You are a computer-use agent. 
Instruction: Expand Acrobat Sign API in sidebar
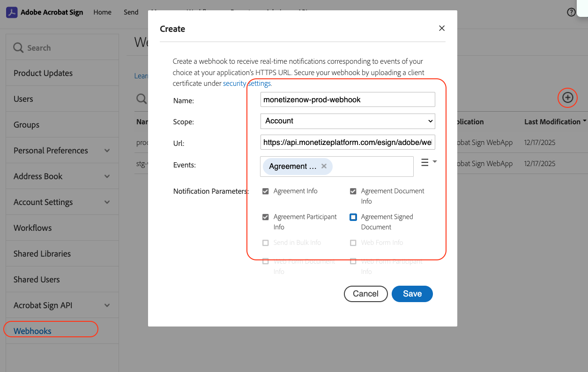pyautogui.click(x=107, y=305)
